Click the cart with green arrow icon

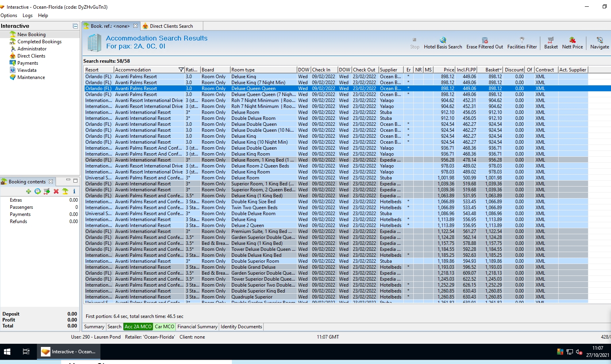point(47,191)
